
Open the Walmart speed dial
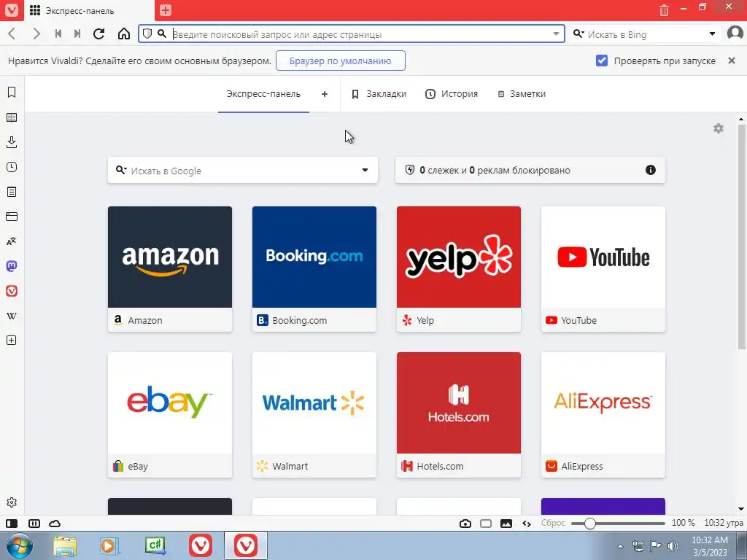pos(314,415)
